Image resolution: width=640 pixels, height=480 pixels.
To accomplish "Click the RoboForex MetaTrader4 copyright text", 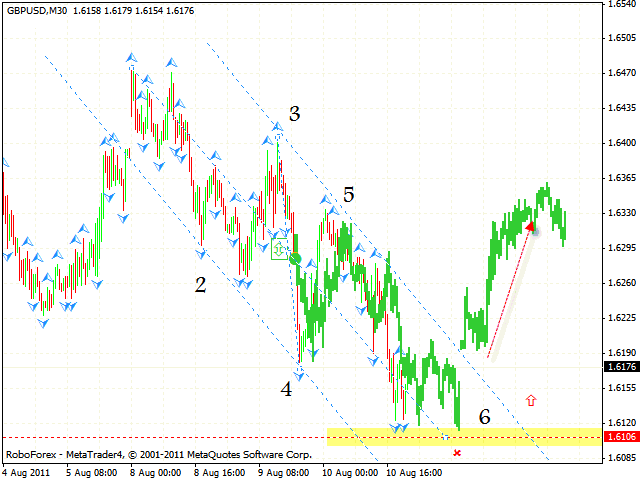I will pos(159,455).
